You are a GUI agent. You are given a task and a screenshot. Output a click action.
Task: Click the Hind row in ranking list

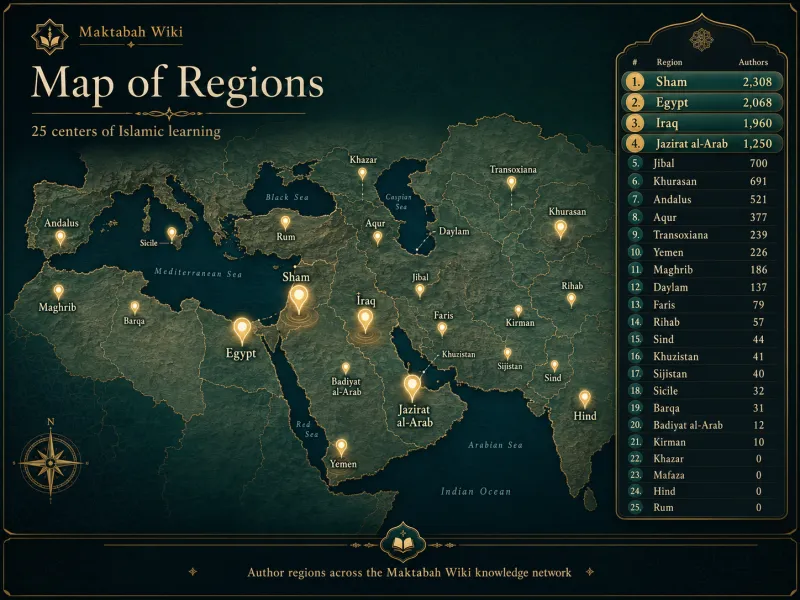click(x=702, y=491)
